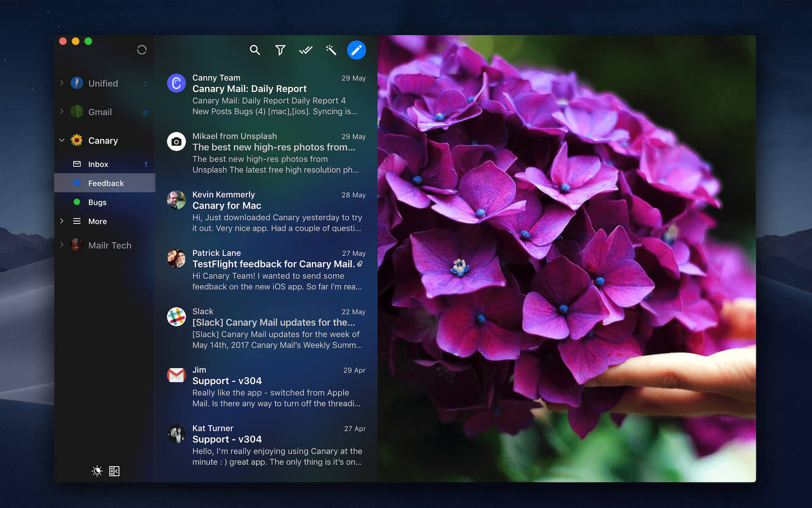Image resolution: width=812 pixels, height=508 pixels.
Task: Open Kat Turner's 'Support - v304' email
Action: point(266,445)
